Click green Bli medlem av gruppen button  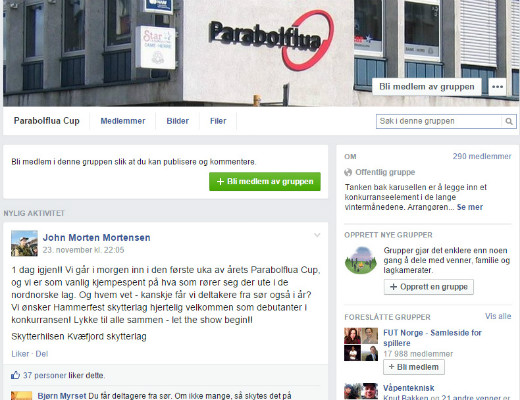coord(265,182)
